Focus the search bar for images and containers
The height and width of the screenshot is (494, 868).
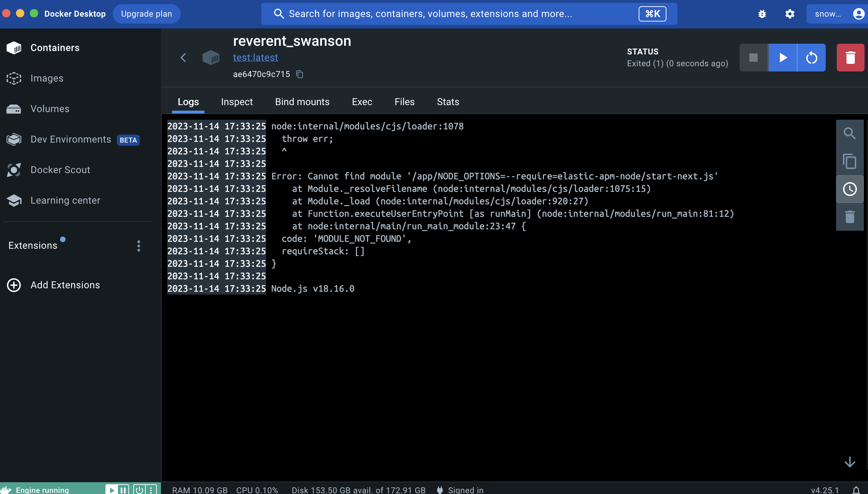click(469, 14)
